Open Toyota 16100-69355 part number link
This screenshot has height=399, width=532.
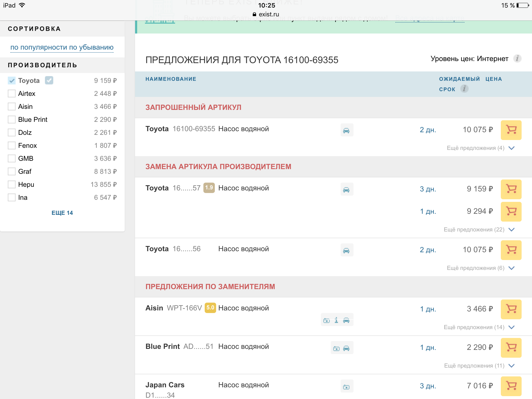coord(194,129)
